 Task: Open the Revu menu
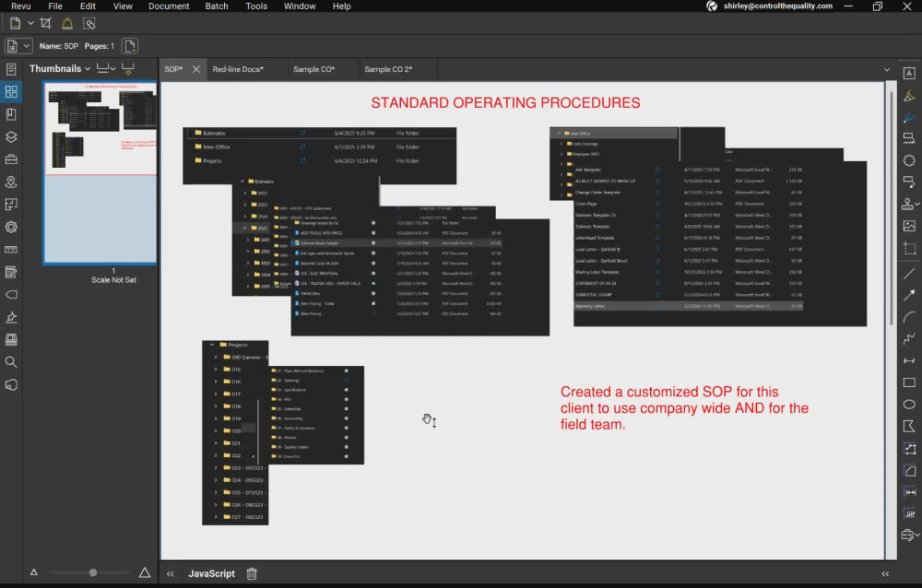point(20,6)
